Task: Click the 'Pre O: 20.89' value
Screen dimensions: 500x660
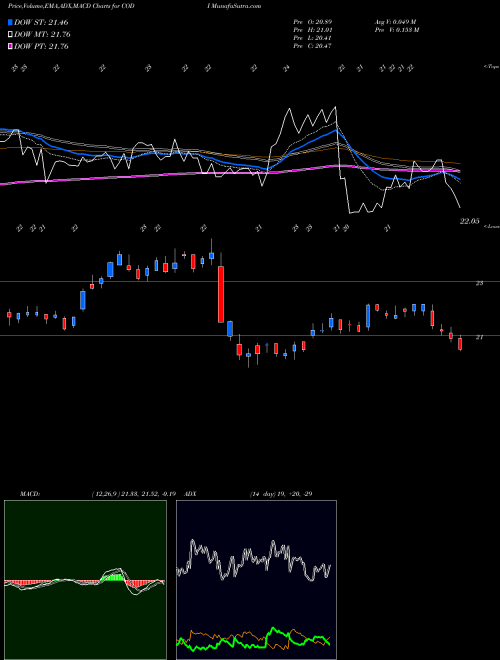Action: 313,22
